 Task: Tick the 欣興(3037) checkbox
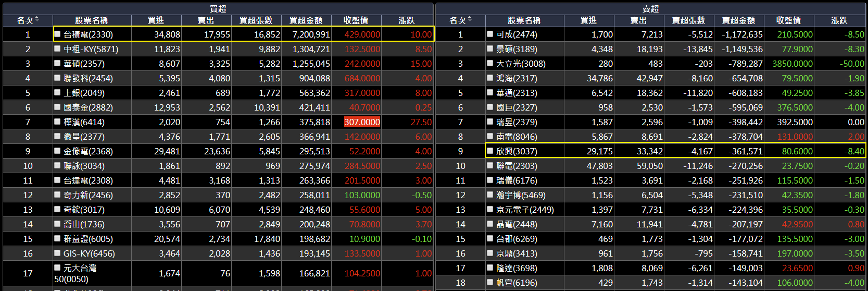(490, 151)
